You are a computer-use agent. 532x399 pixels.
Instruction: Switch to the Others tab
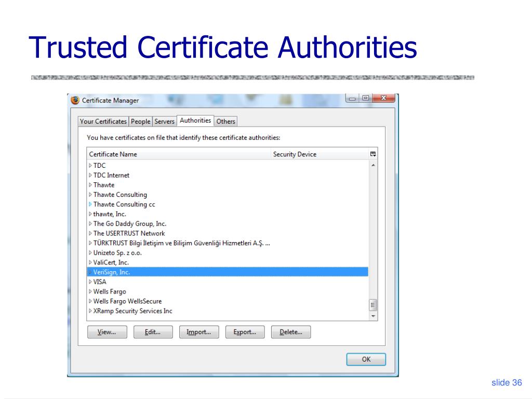pos(225,122)
